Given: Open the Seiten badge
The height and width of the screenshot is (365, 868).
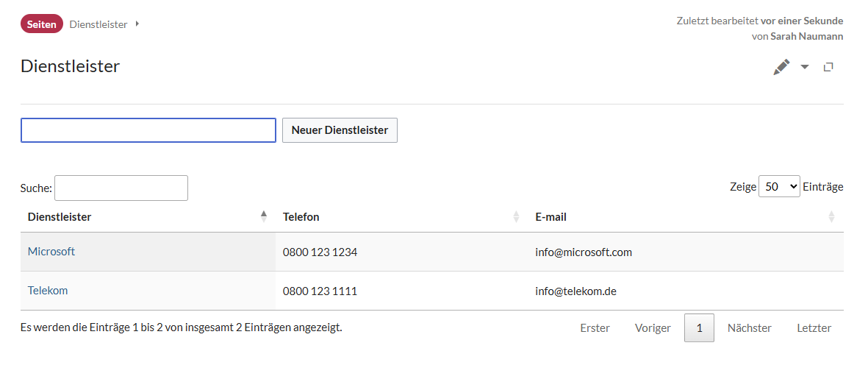Looking at the screenshot, I should pyautogui.click(x=41, y=24).
